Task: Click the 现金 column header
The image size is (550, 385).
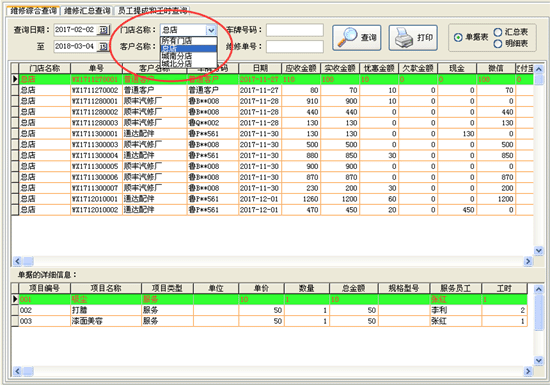Action: tap(457, 68)
